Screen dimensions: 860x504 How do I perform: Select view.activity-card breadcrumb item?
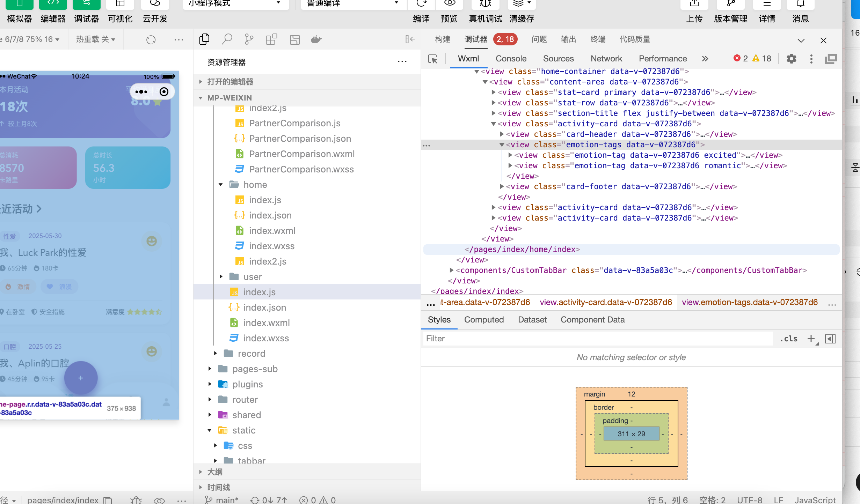tap(606, 302)
